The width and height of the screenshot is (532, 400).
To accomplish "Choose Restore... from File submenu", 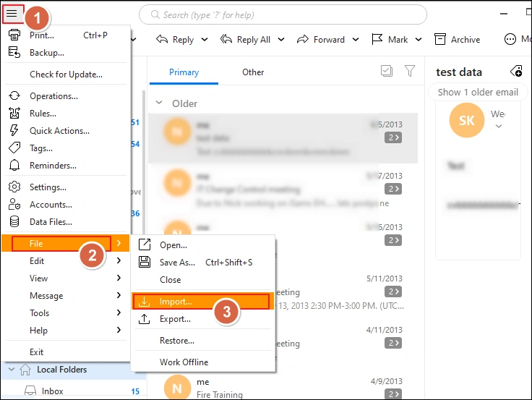I will coord(203,340).
